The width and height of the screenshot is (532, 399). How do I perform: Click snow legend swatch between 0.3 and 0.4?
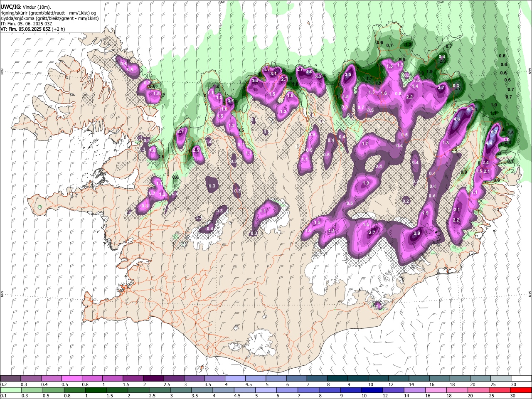click(x=31, y=379)
